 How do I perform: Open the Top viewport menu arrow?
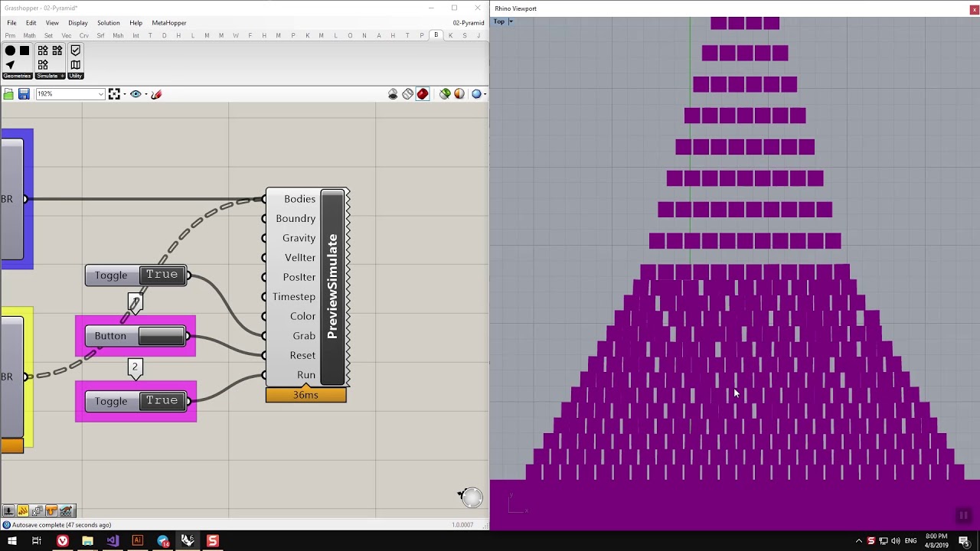pyautogui.click(x=511, y=21)
